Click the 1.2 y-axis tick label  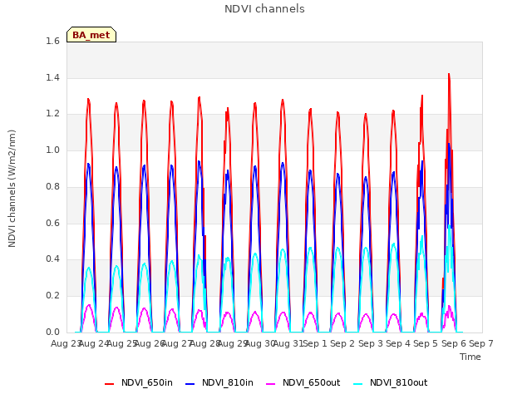tap(52, 114)
